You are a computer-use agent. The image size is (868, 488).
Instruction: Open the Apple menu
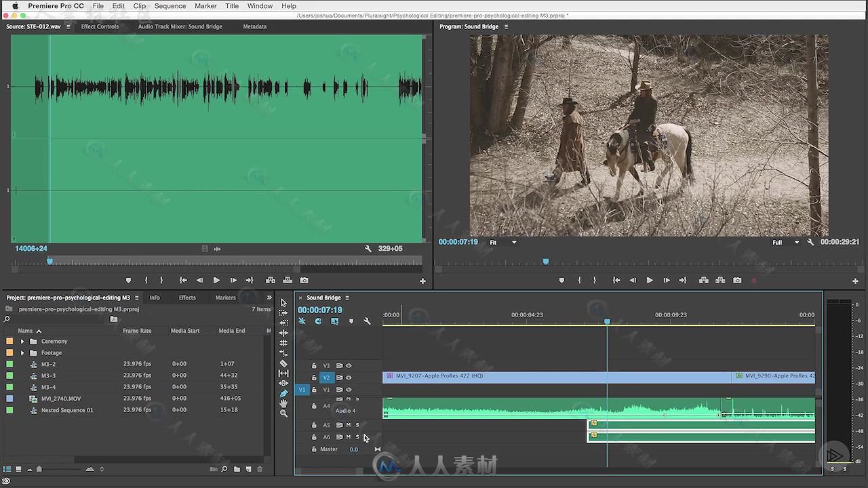[x=14, y=6]
